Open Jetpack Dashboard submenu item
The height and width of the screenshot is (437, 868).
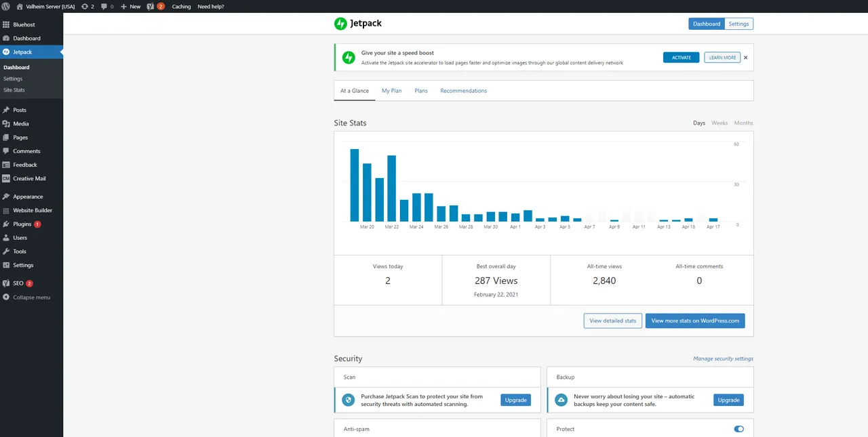[x=16, y=67]
